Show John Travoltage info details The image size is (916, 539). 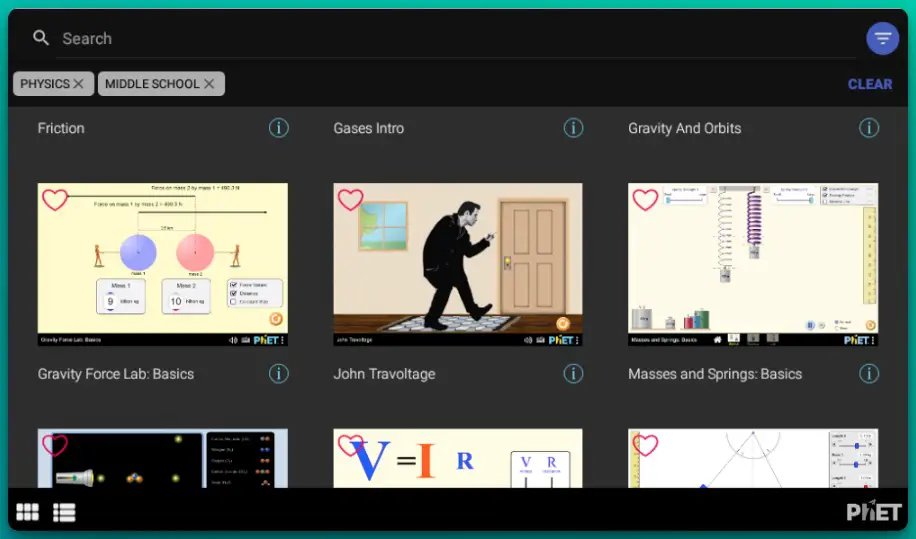tap(573, 374)
